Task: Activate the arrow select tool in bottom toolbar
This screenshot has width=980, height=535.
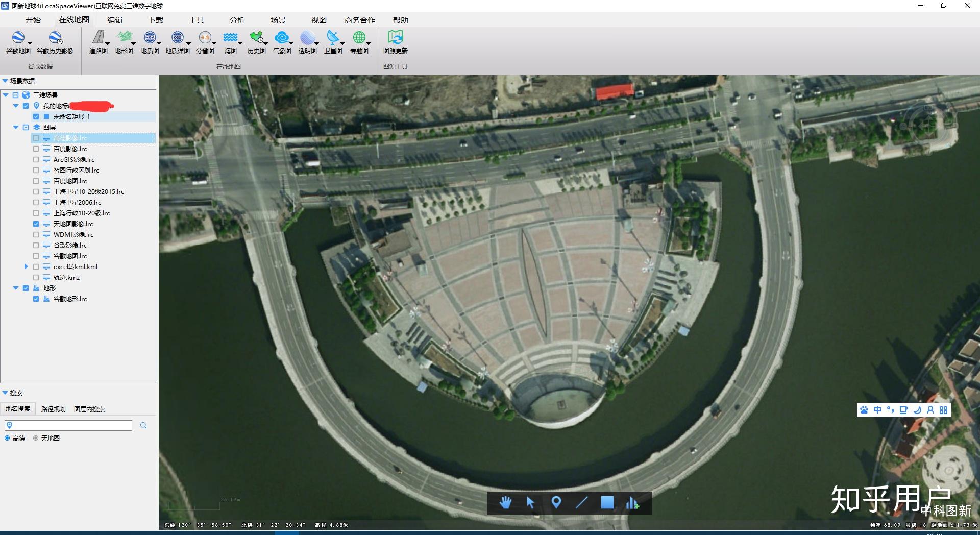Action: coord(530,503)
